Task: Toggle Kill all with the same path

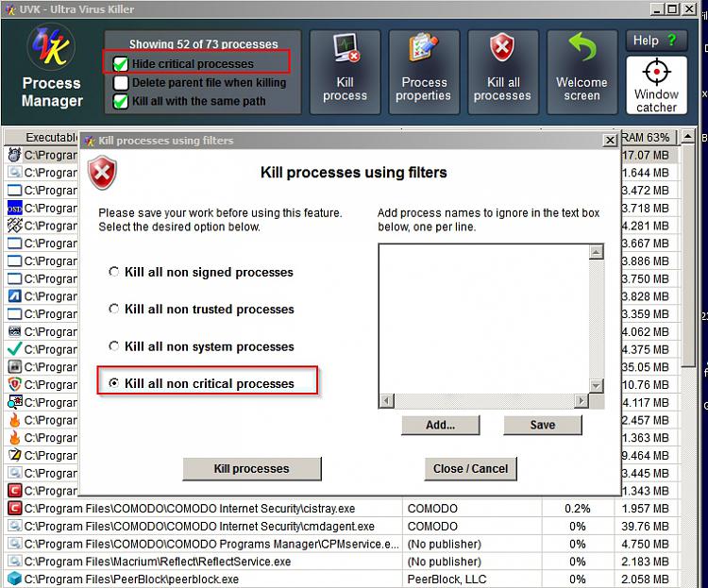Action: tap(120, 101)
